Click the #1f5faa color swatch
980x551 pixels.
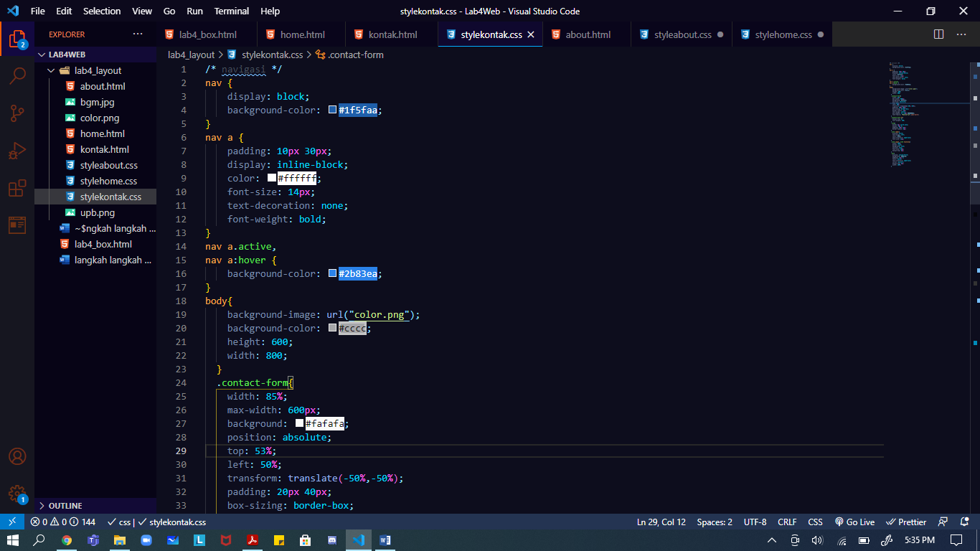click(331, 109)
